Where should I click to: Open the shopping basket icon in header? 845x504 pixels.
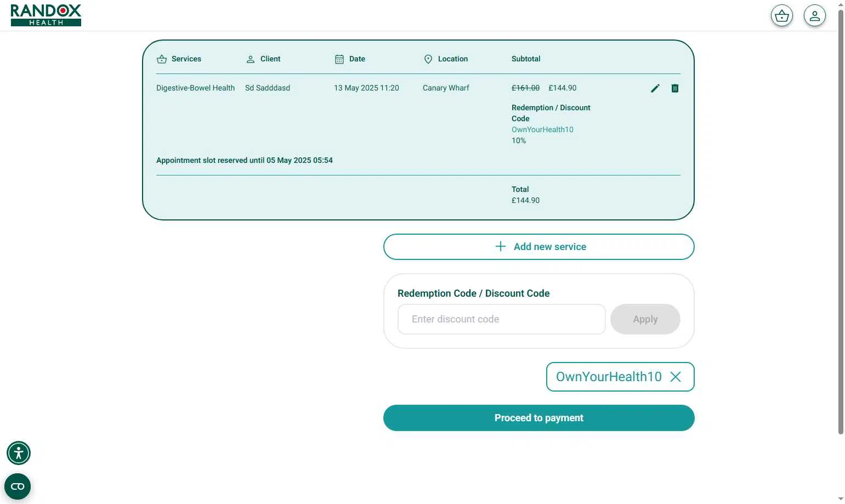tap(782, 16)
